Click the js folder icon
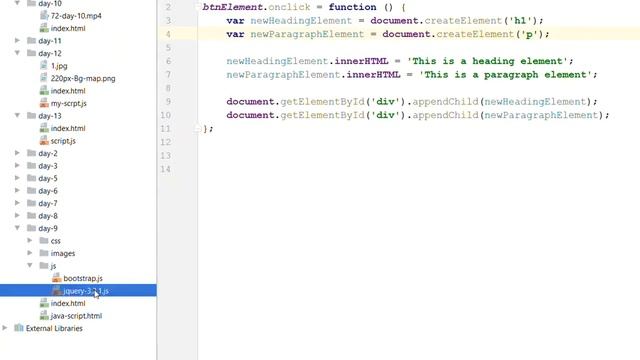This screenshot has width=640, height=360. (44, 265)
